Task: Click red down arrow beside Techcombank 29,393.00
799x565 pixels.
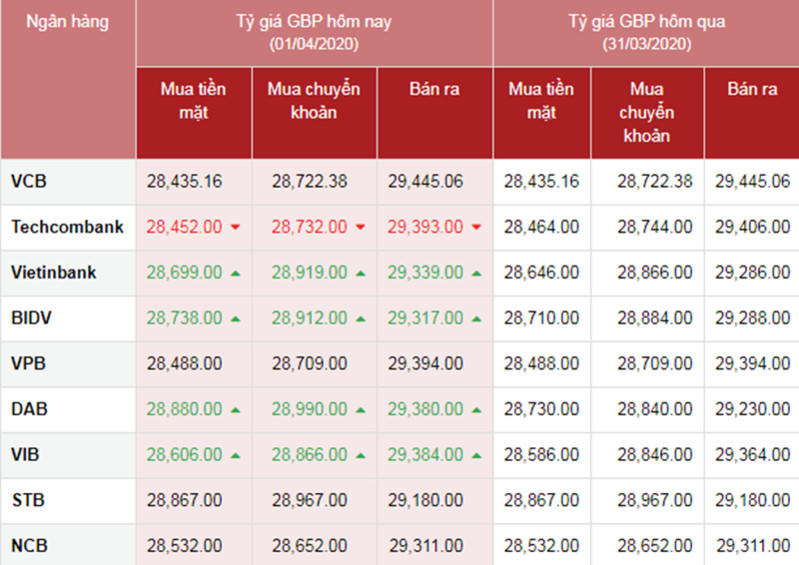Action: click(476, 227)
